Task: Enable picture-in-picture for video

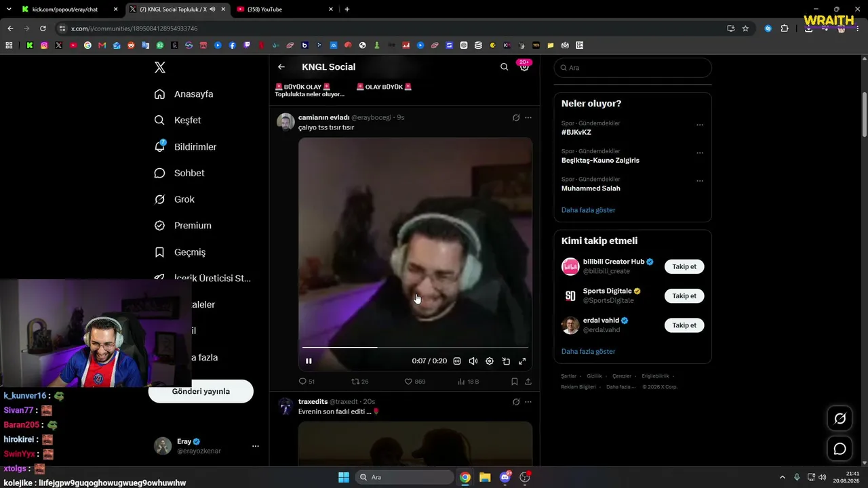Action: point(506,361)
